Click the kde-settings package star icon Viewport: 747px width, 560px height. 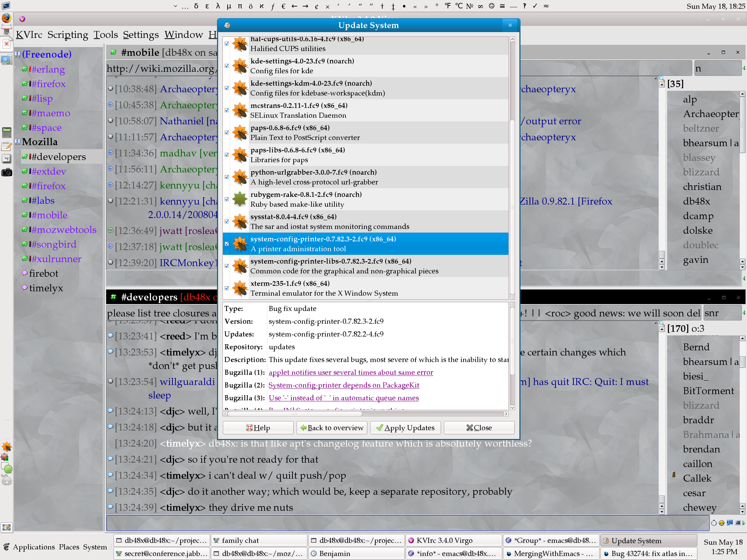pyautogui.click(x=240, y=66)
